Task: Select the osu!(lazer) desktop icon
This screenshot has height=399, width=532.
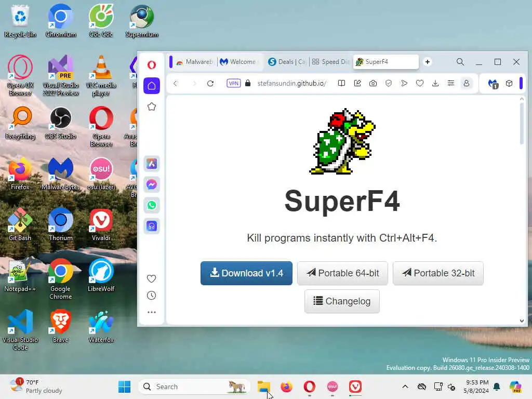Action: click(x=101, y=174)
